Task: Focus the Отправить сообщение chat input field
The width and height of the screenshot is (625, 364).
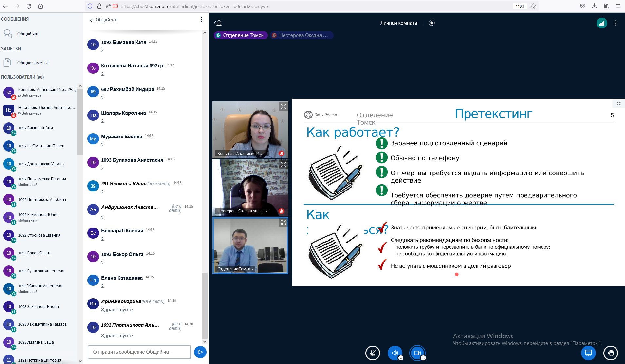Action: click(139, 352)
